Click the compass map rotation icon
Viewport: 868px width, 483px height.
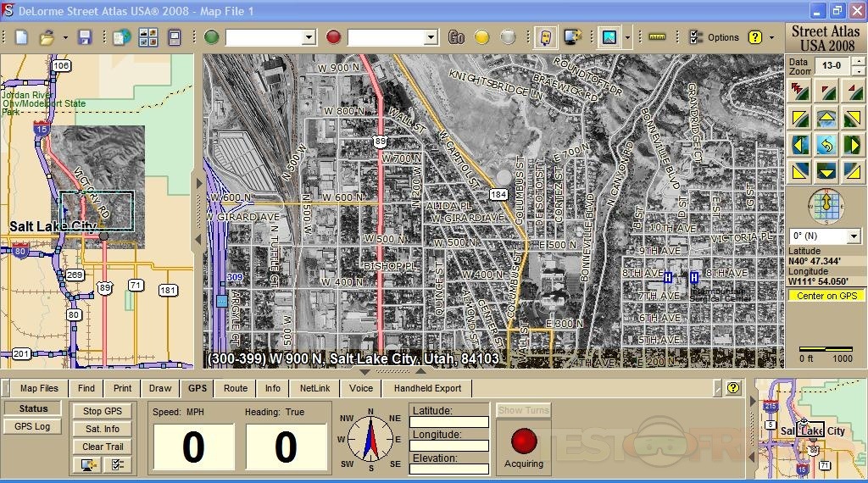pos(826,205)
